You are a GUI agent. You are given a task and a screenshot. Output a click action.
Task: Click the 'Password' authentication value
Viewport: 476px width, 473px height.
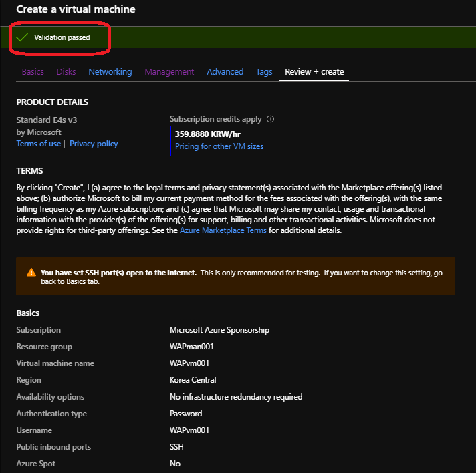(186, 414)
